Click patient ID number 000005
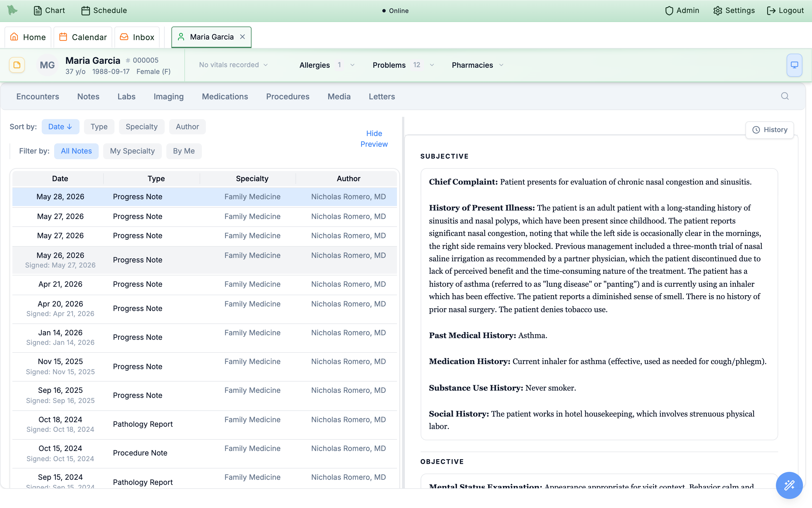This screenshot has height=508, width=812. [142, 60]
